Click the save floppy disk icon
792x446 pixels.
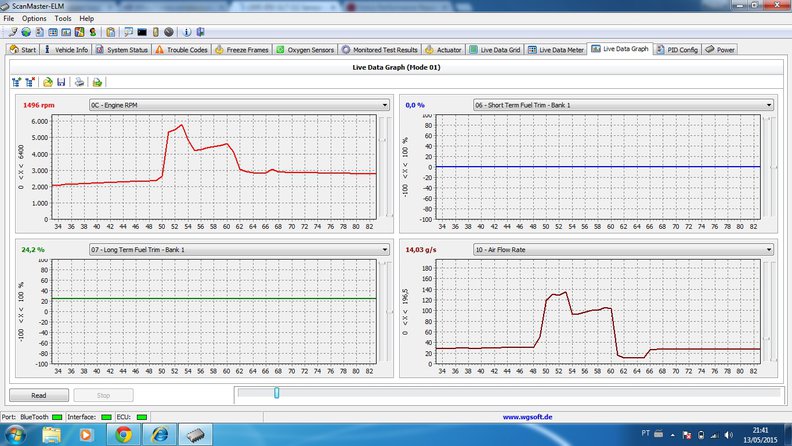coord(61,82)
